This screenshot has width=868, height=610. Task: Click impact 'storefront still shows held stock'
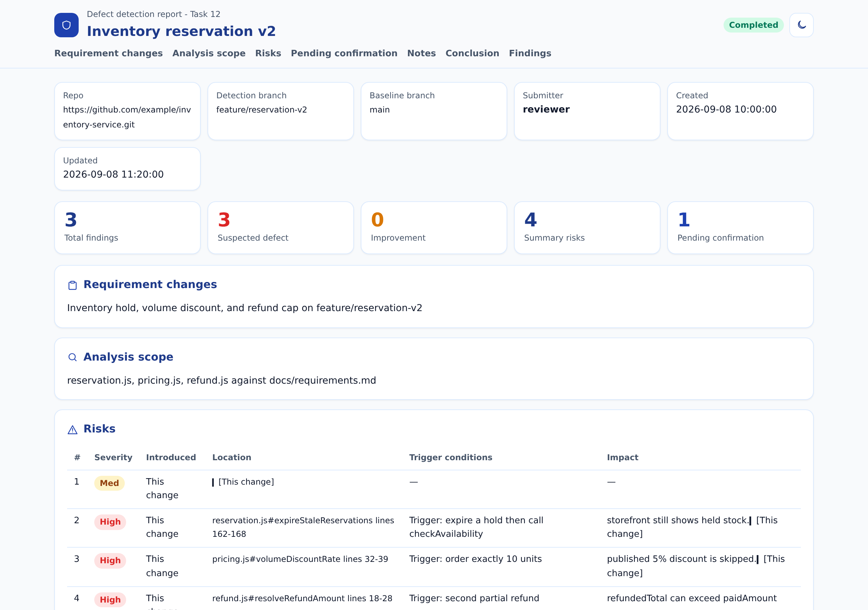677,521
